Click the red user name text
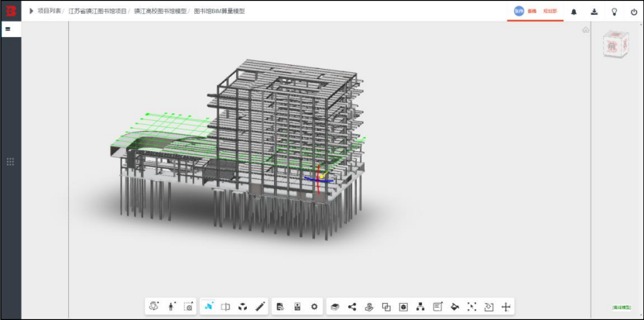644x320 pixels. point(532,12)
